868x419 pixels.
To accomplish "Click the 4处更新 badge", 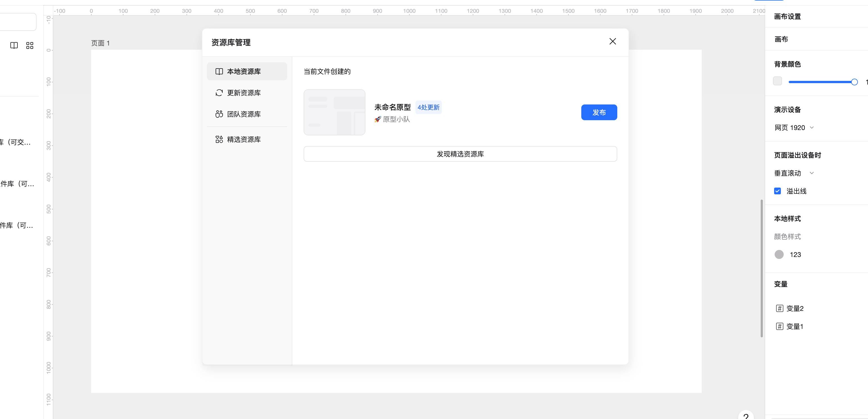I will 429,107.
